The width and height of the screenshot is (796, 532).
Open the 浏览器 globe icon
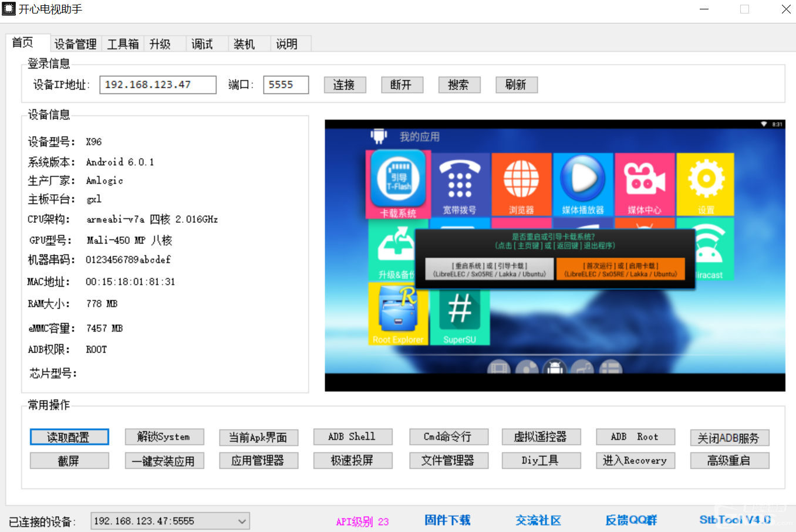tap(521, 183)
